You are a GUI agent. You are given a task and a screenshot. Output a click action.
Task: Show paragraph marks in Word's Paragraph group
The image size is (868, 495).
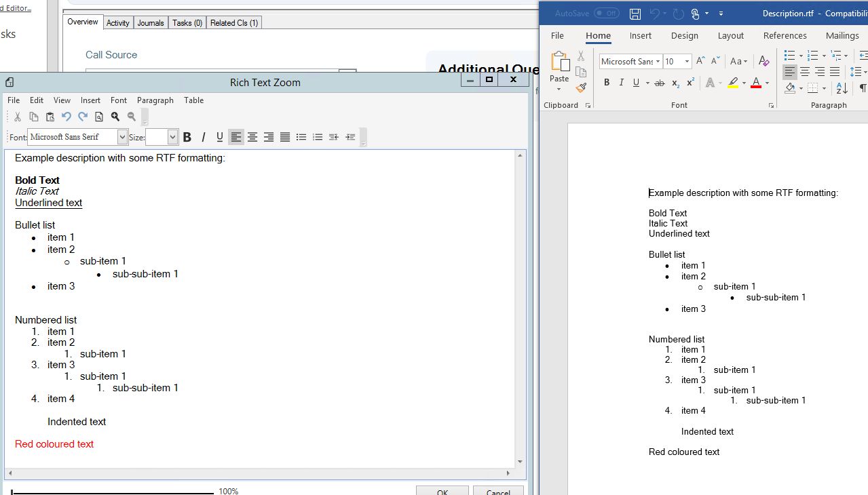862,88
